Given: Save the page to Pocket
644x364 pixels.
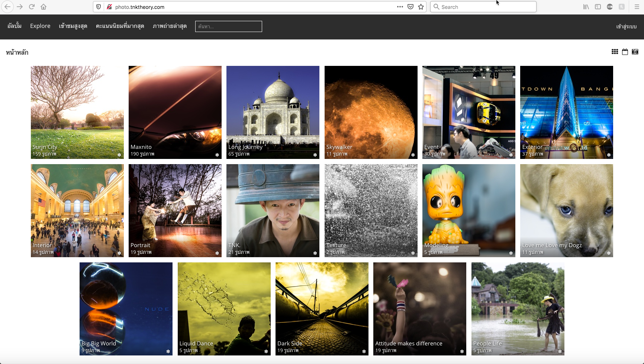Looking at the screenshot, I should click(x=410, y=7).
